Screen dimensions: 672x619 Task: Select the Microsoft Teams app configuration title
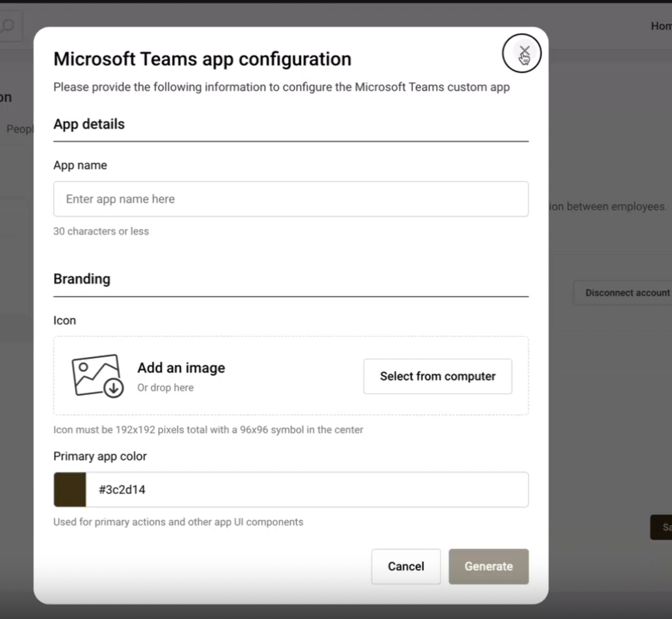202,59
